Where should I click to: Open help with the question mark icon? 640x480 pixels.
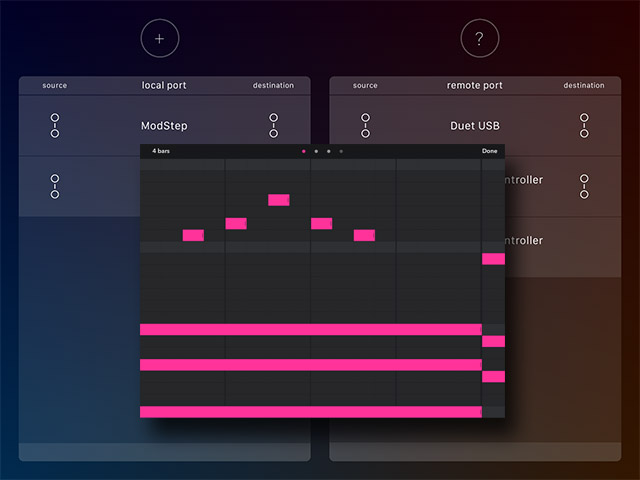[479, 39]
